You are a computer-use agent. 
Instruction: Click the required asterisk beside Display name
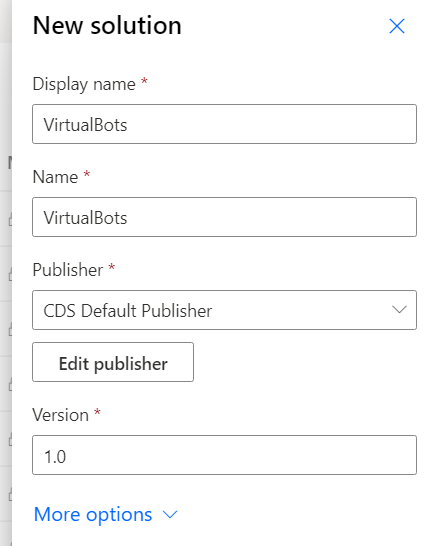tap(144, 82)
